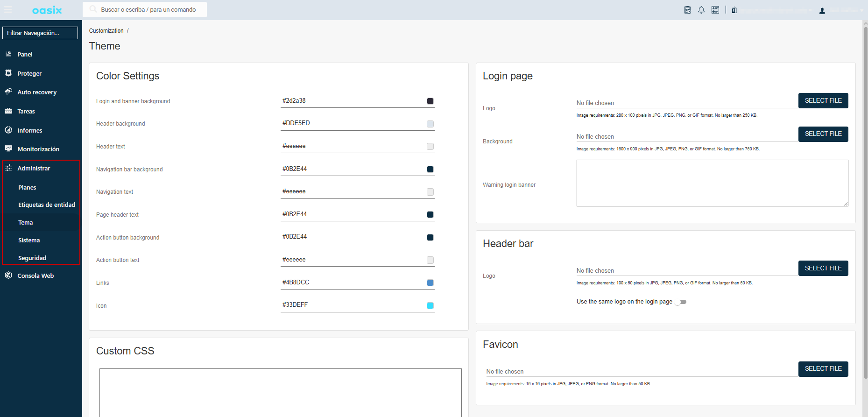868x417 pixels.
Task: Toggle 'Use the same logo on login page'
Action: point(681,302)
